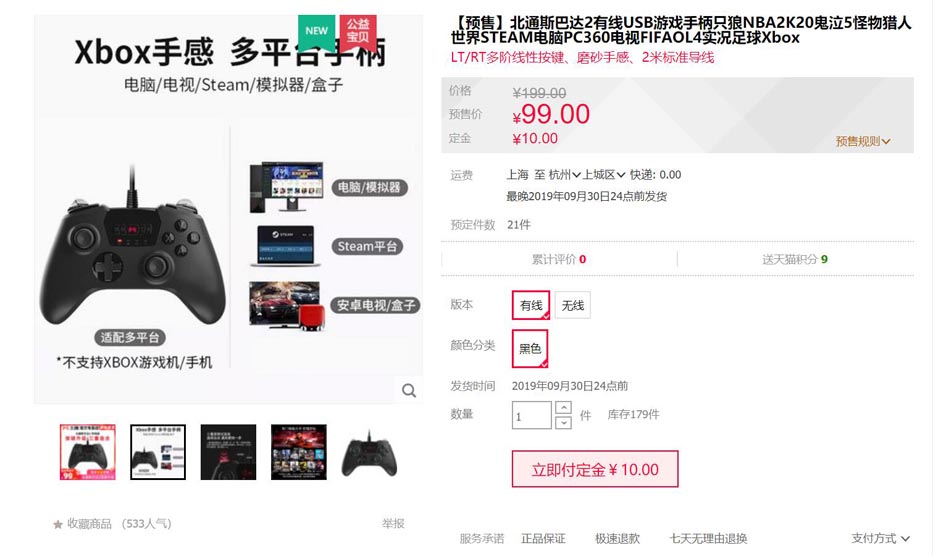This screenshot has height=556, width=933.
Task: Select the 无线 version option
Action: click(x=572, y=305)
